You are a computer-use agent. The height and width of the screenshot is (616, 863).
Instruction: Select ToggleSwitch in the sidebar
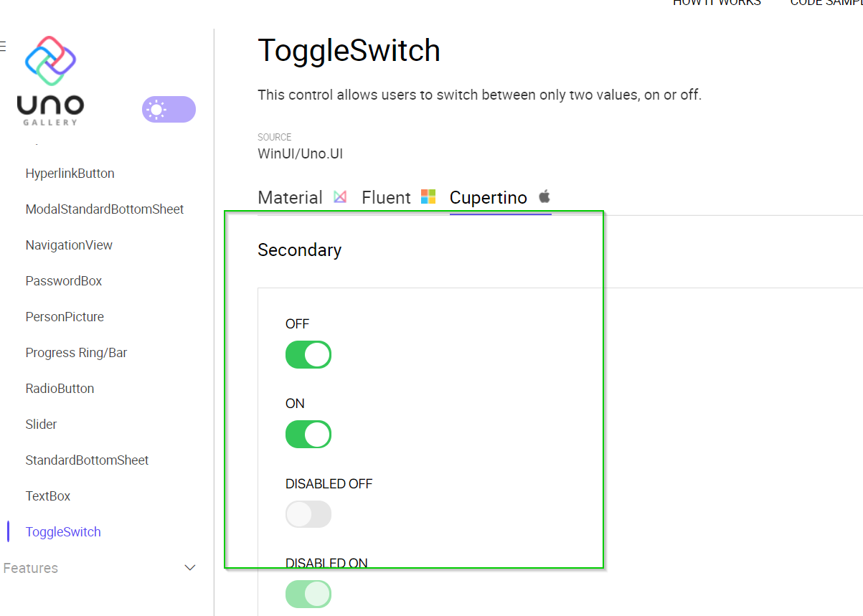63,531
